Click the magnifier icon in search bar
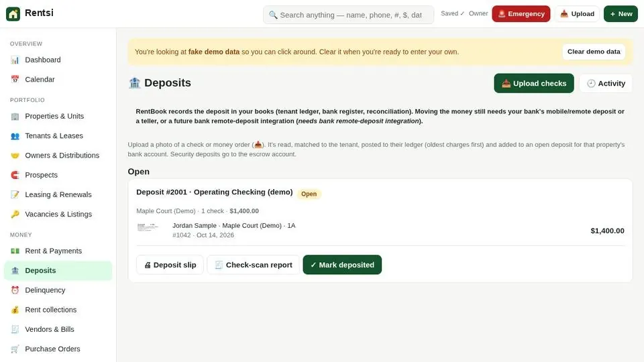The width and height of the screenshot is (644, 362). [273, 15]
